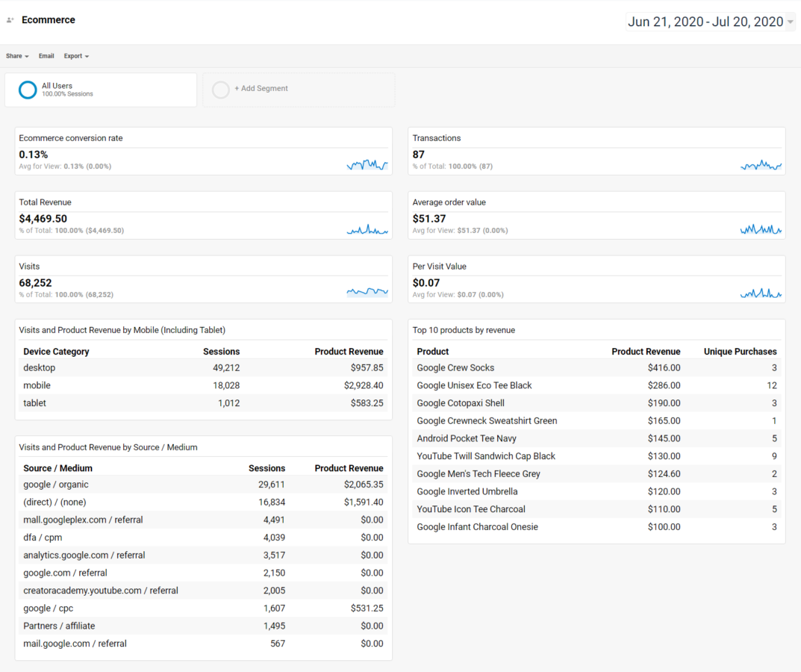The width and height of the screenshot is (801, 672).
Task: Open the Top 10 products by revenue widget title
Action: (x=464, y=330)
